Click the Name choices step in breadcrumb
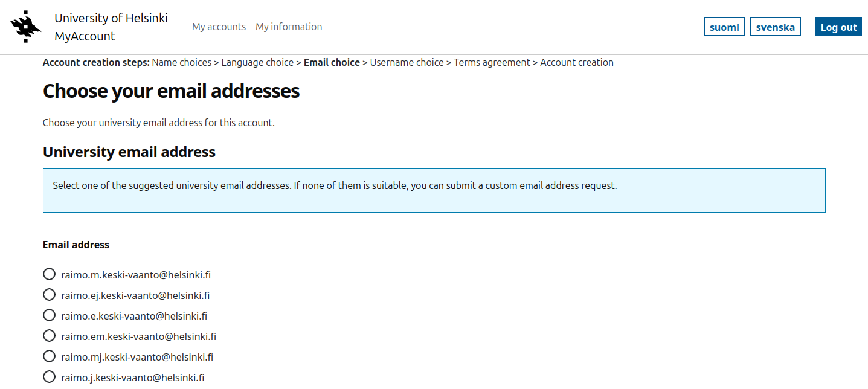868x389 pixels. click(x=181, y=62)
